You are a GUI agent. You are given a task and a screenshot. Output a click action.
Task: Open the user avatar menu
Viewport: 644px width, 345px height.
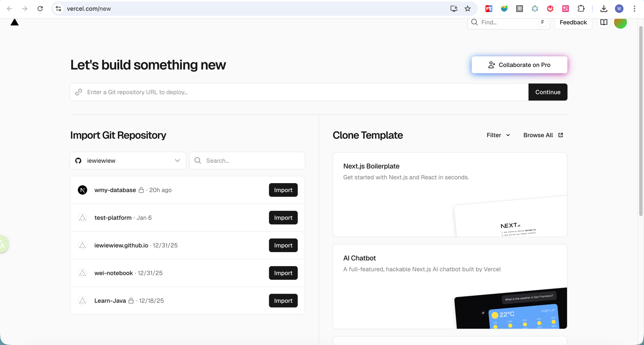(620, 23)
